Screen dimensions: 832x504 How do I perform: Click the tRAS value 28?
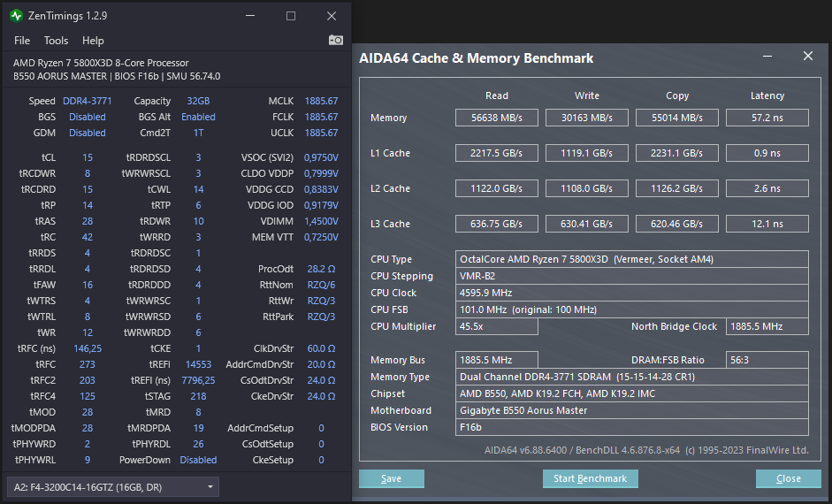(x=87, y=221)
